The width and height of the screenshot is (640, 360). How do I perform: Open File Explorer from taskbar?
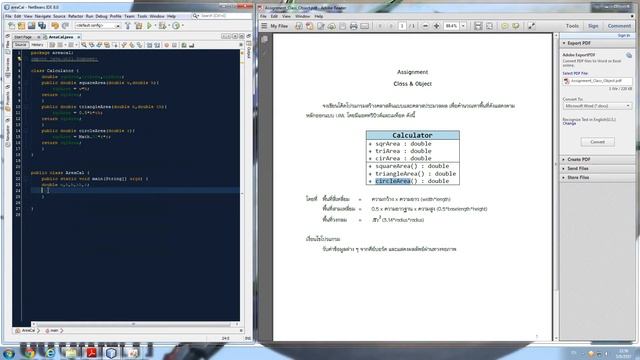pyautogui.click(x=71, y=353)
